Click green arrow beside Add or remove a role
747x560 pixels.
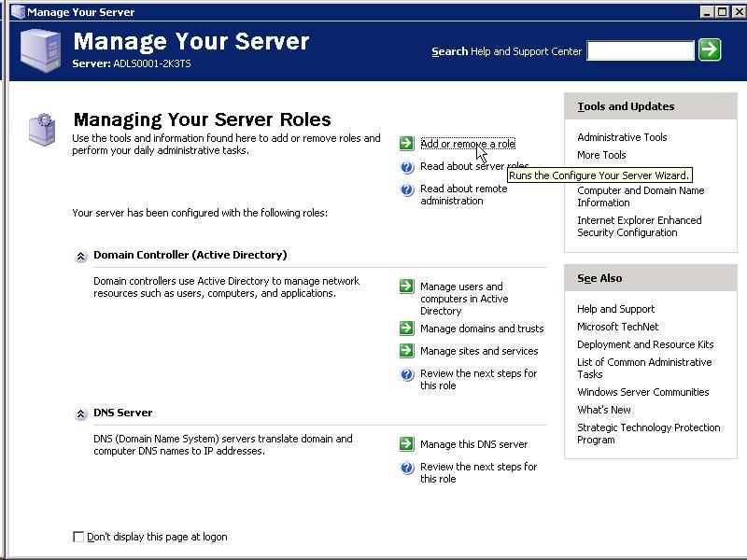[x=406, y=144]
